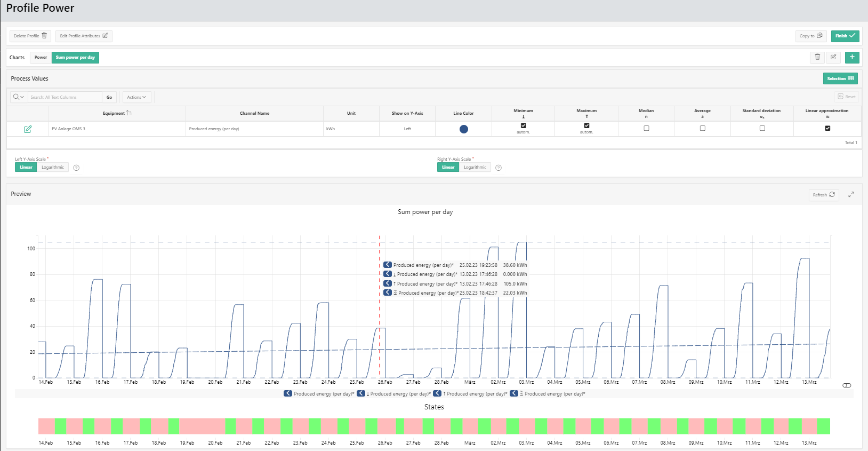
Task: Click the help icon next to right axis Logarithmic
Action: coord(499,168)
